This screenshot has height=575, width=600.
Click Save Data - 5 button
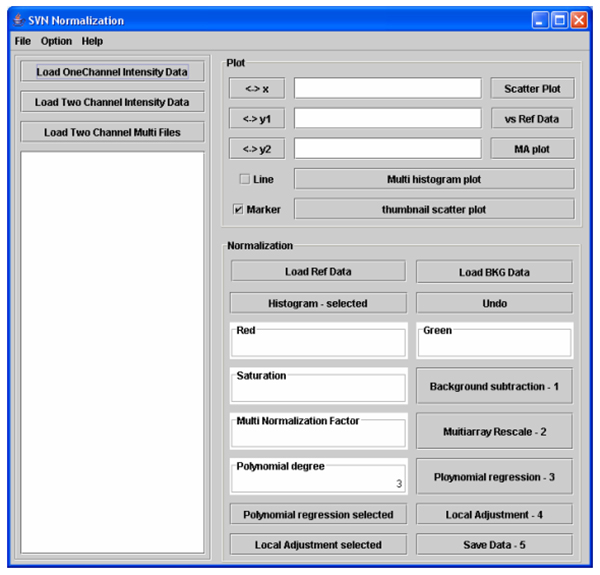pos(494,545)
